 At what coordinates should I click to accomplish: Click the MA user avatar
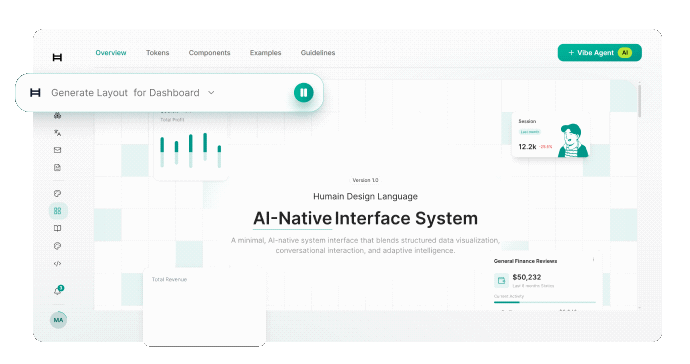coord(58,320)
